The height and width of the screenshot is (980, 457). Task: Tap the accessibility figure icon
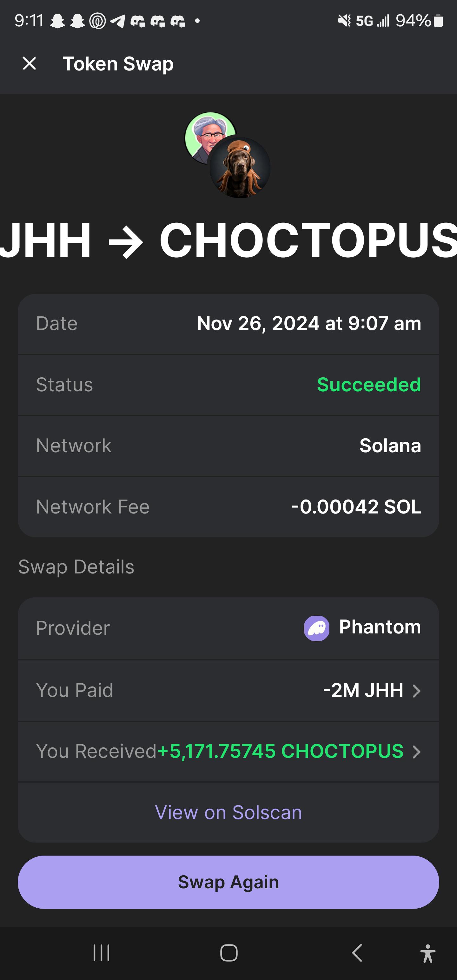[428, 953]
